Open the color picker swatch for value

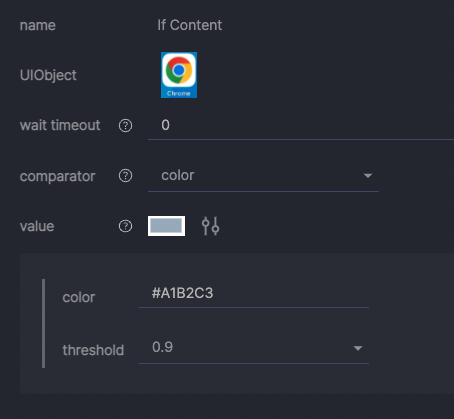(166, 226)
